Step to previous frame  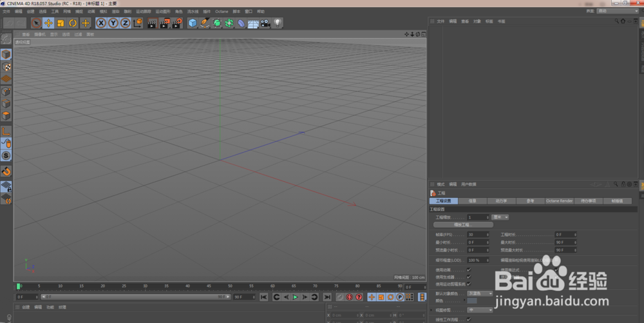click(x=287, y=297)
